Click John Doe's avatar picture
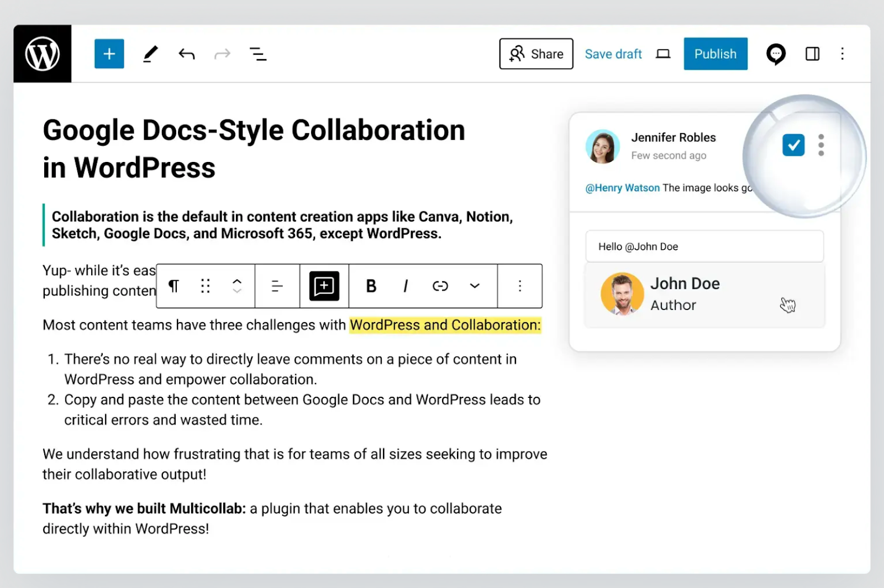Viewport: 884px width, 588px height. click(x=622, y=294)
